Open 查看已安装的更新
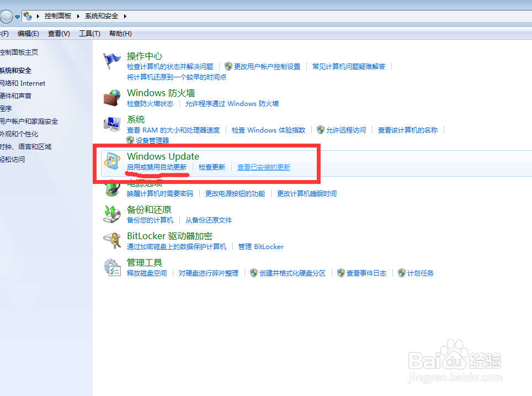 263,167
